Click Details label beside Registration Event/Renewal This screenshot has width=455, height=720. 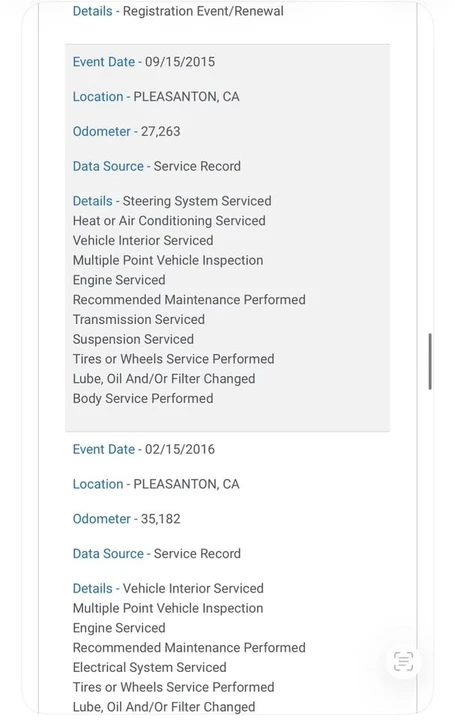(x=92, y=11)
